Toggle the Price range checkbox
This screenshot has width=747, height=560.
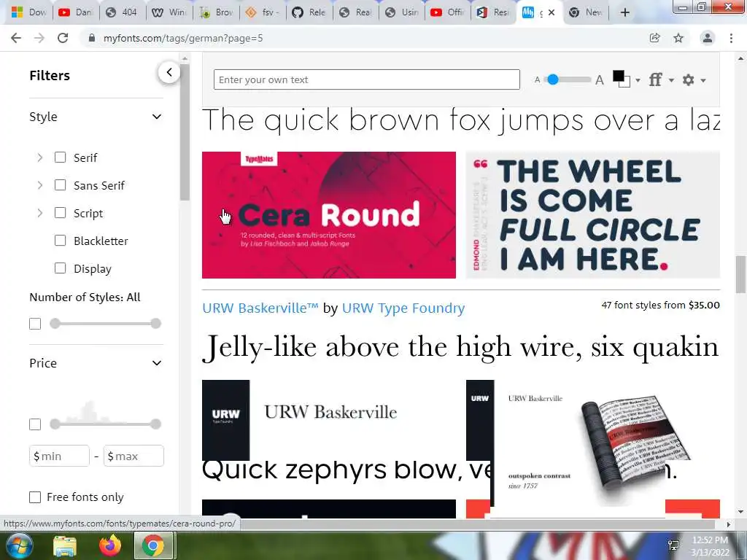(35, 424)
